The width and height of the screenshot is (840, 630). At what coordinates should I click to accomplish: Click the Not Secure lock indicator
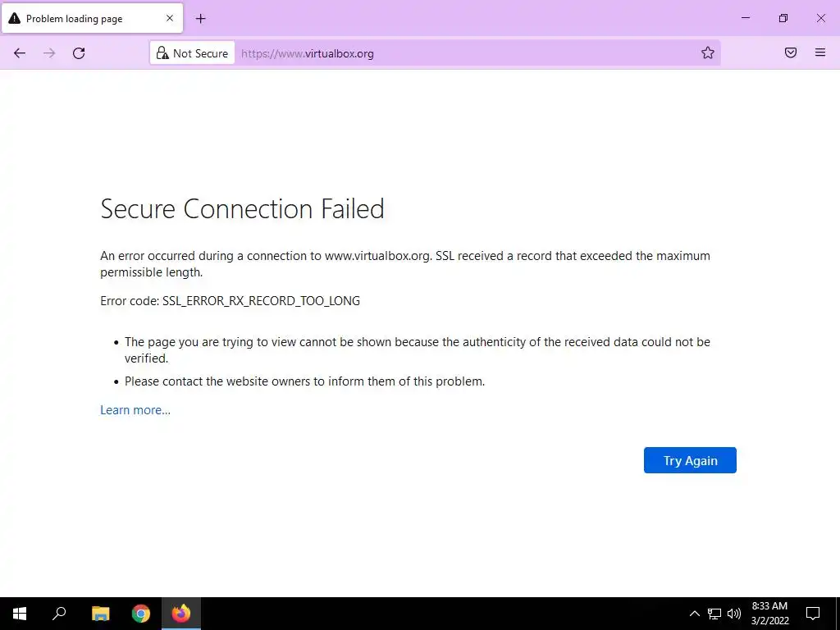(192, 53)
